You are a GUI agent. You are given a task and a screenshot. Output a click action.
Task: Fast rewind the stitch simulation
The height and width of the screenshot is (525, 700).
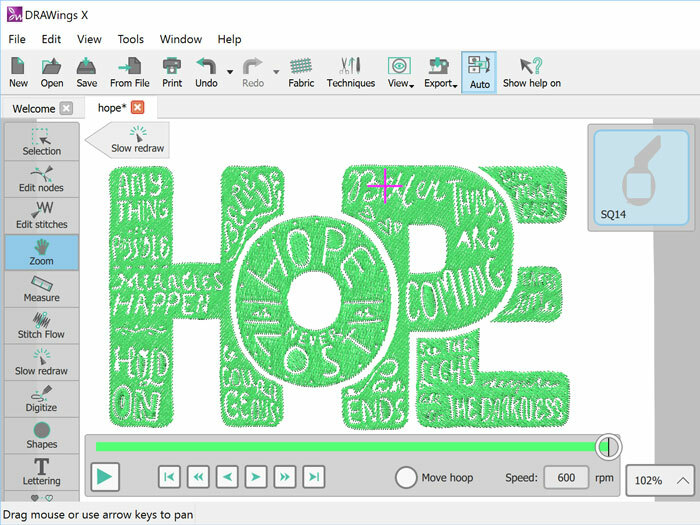pos(198,477)
